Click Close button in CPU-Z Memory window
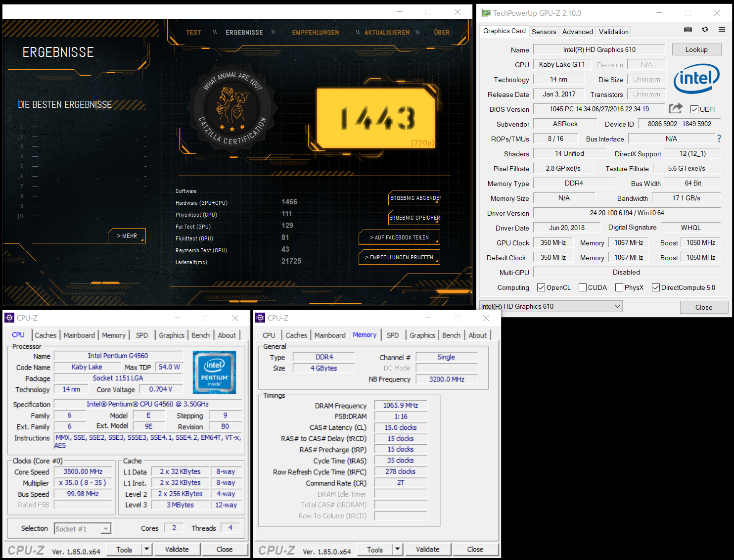Screen dimensions: 734x560 click(x=475, y=549)
